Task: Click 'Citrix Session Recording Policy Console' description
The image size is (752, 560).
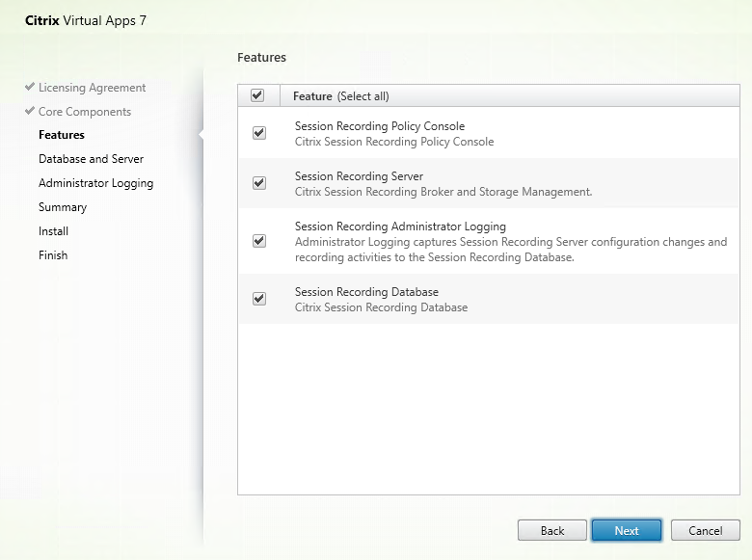Action: (x=394, y=142)
